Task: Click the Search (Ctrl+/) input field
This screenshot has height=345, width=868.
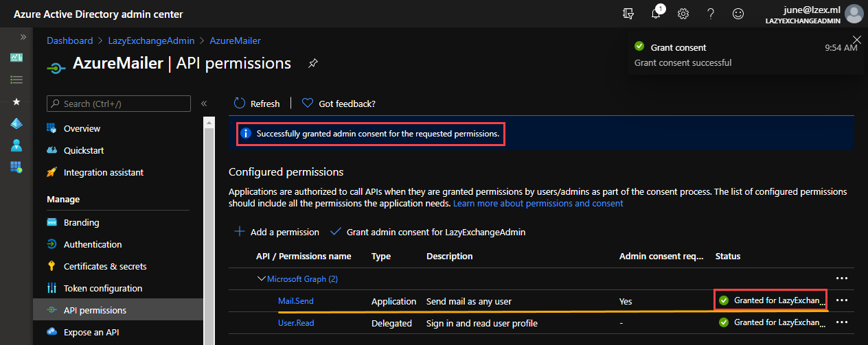Action: point(119,104)
